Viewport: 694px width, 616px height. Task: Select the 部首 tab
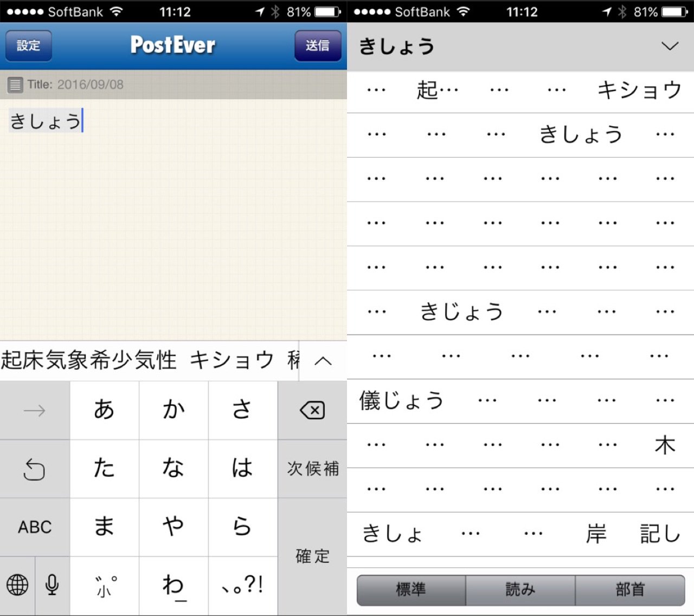click(x=630, y=590)
